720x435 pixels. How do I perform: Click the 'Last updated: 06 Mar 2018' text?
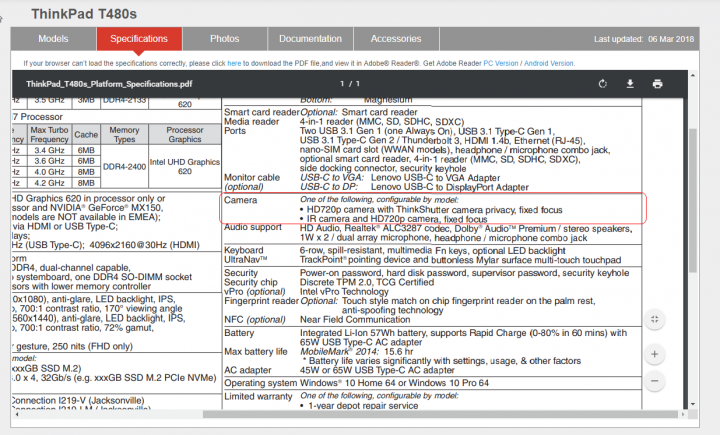click(644, 39)
